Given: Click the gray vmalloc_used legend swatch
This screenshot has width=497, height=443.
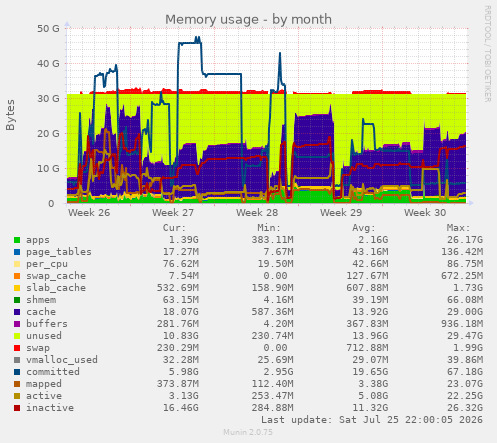Looking at the screenshot, I should click(17, 360).
